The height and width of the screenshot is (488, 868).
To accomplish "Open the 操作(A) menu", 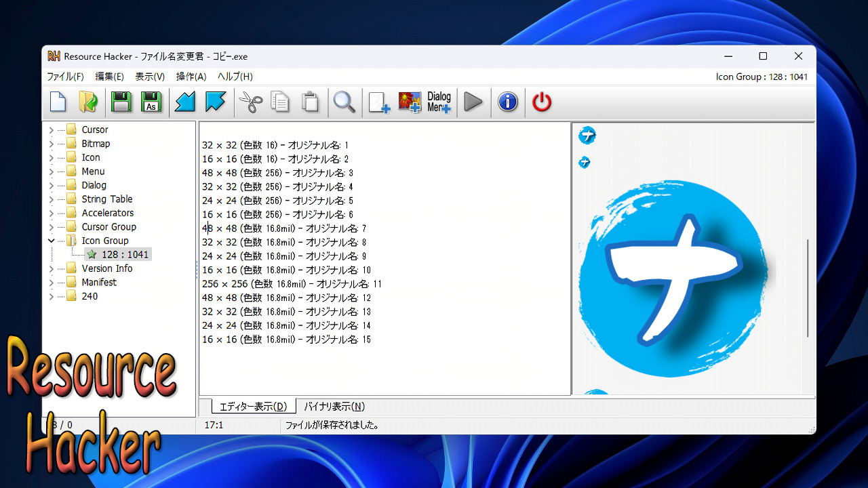I will point(191,77).
